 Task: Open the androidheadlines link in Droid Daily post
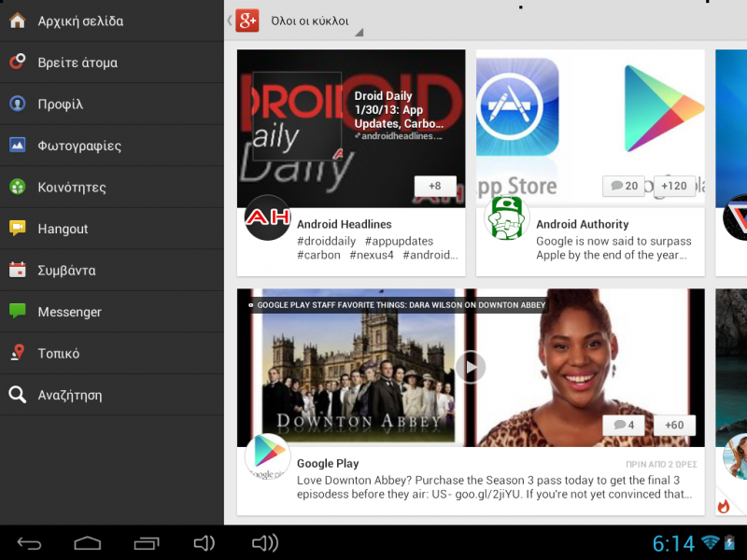399,136
